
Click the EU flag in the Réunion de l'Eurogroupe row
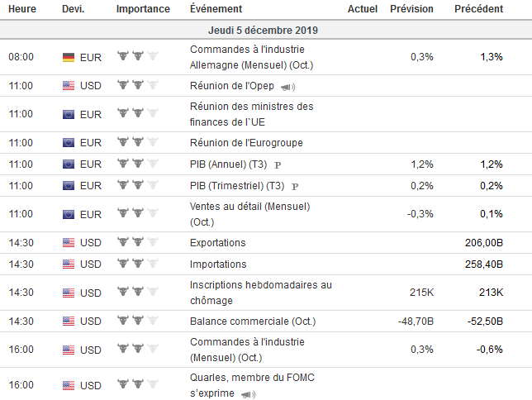tap(69, 143)
